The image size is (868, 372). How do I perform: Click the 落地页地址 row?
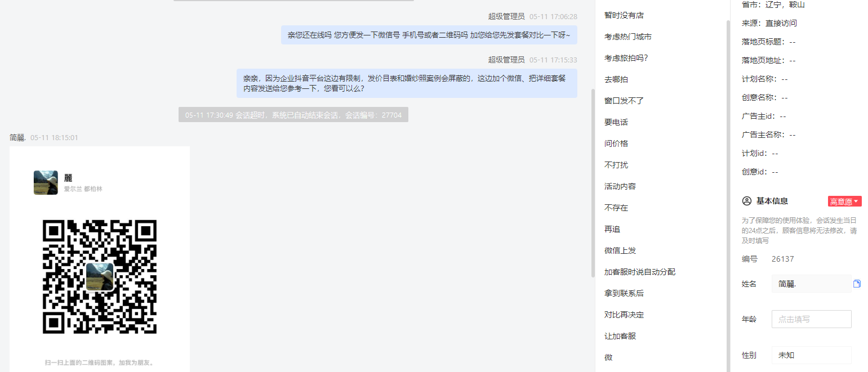pyautogui.click(x=769, y=60)
